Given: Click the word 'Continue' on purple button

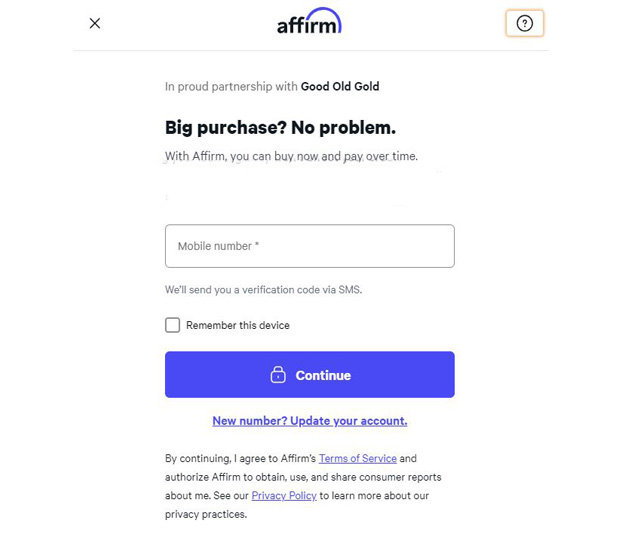Looking at the screenshot, I should pyautogui.click(x=323, y=375).
